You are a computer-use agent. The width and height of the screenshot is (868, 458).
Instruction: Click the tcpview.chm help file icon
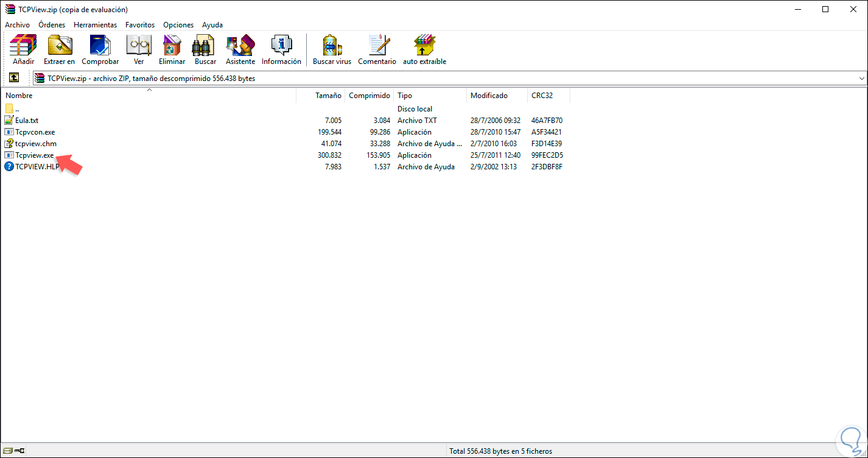click(x=9, y=144)
